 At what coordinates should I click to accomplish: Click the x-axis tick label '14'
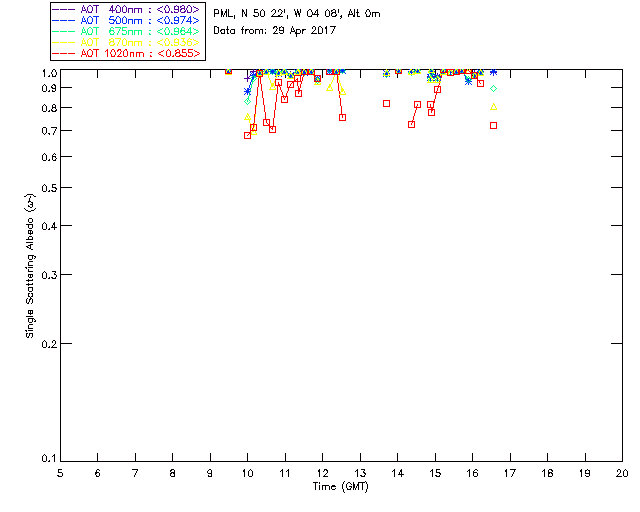(398, 473)
